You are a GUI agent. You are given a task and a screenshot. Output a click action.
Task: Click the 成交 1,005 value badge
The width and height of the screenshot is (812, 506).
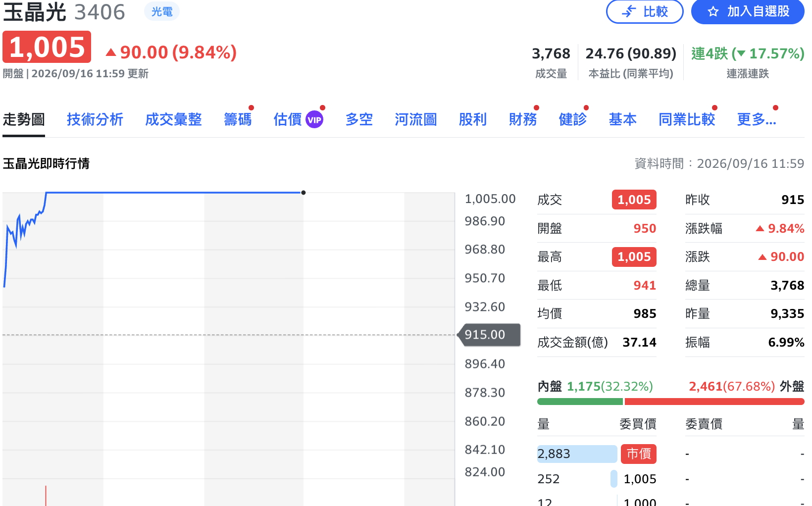point(634,200)
